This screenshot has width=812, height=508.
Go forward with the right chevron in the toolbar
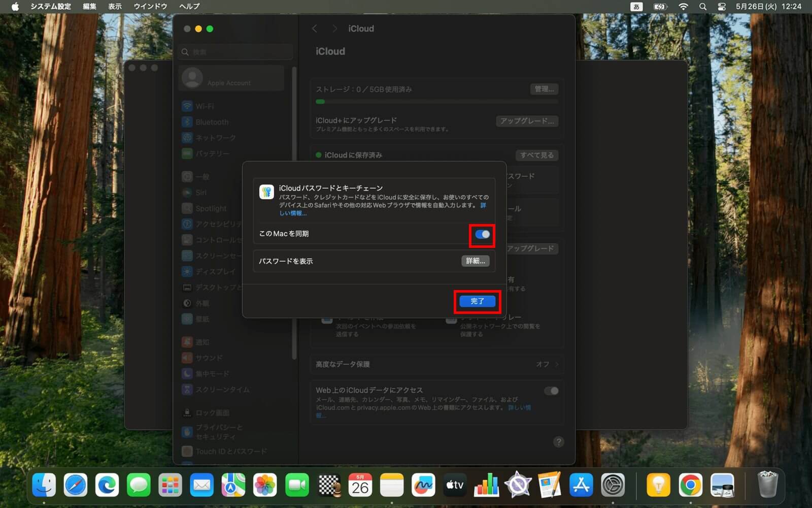[334, 28]
